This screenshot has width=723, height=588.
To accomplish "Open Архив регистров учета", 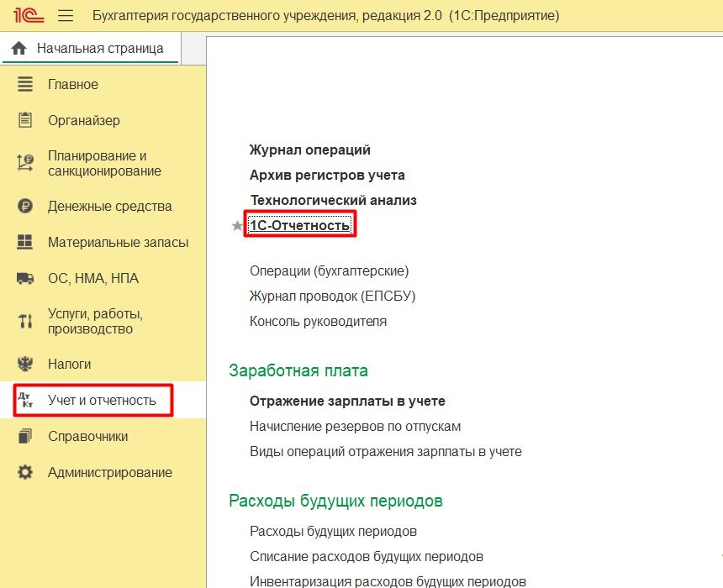I will point(327,175).
